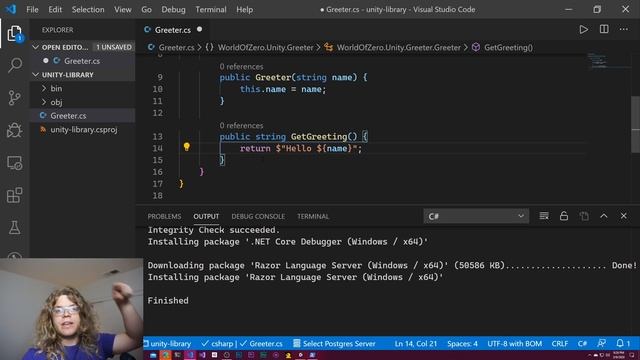This screenshot has width=640, height=360.
Task: Open the Search view icon
Action: [x=15, y=65]
